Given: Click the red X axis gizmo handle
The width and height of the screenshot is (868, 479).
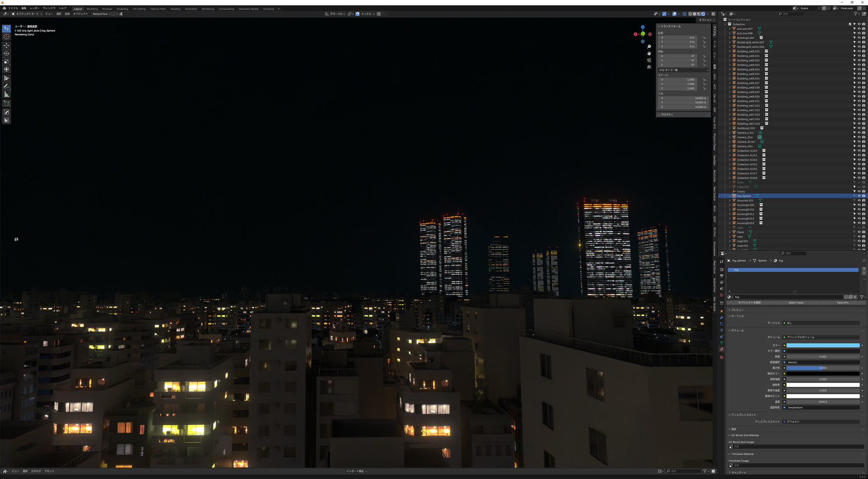Looking at the screenshot, I should (x=636, y=34).
